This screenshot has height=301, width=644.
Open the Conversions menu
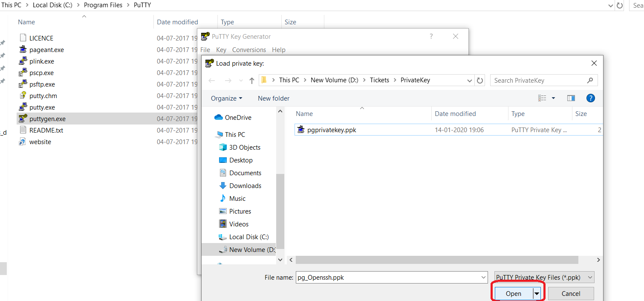pyautogui.click(x=249, y=50)
